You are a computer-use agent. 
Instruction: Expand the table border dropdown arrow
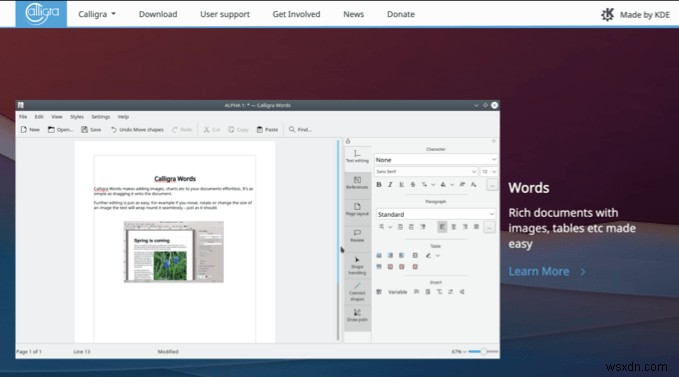click(x=438, y=255)
